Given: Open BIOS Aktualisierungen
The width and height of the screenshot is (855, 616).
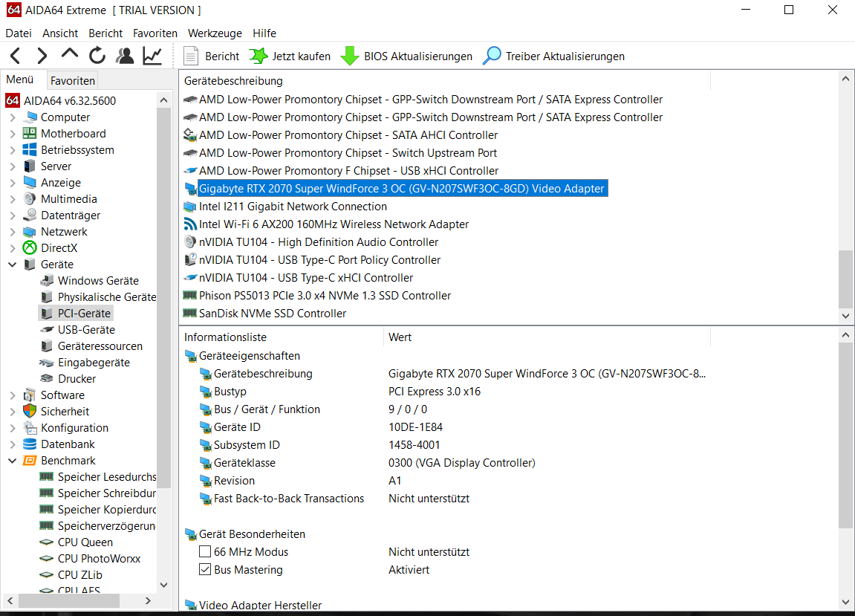Looking at the screenshot, I should pos(406,56).
